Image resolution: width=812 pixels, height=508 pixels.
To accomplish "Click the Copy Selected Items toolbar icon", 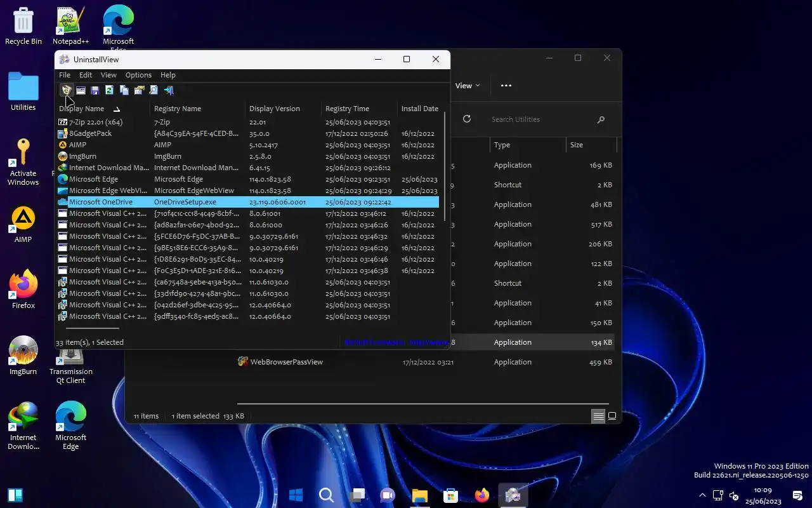I will (x=124, y=90).
